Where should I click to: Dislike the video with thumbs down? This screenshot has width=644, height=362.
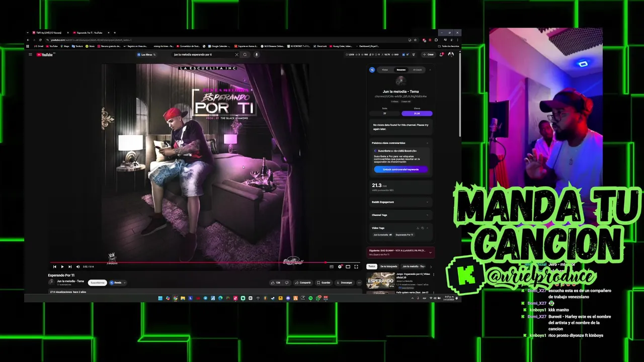click(287, 283)
